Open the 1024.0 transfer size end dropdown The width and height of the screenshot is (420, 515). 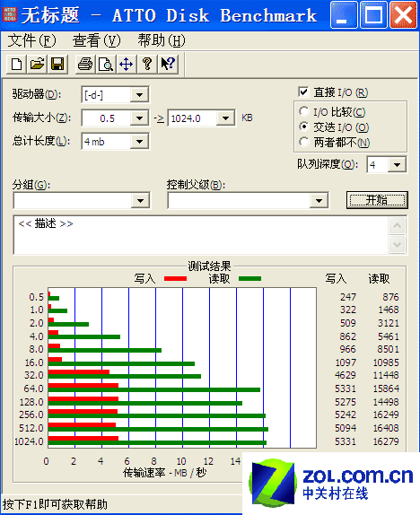pos(225,118)
